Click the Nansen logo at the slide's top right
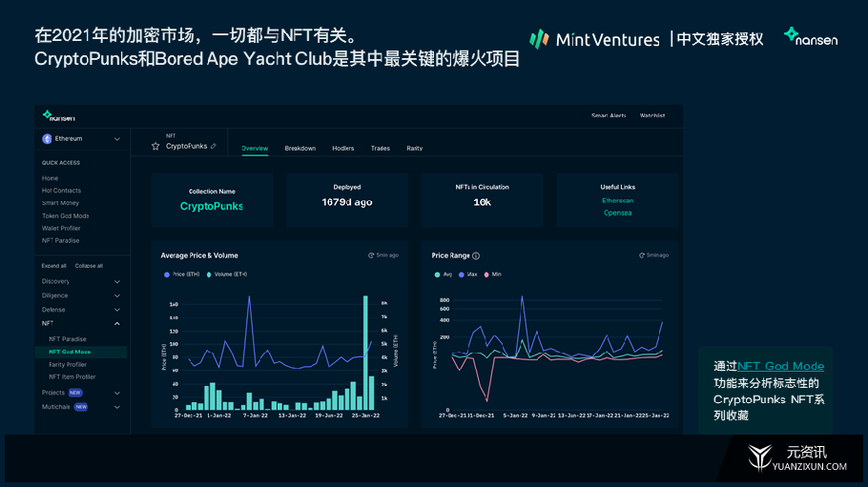 (x=811, y=36)
